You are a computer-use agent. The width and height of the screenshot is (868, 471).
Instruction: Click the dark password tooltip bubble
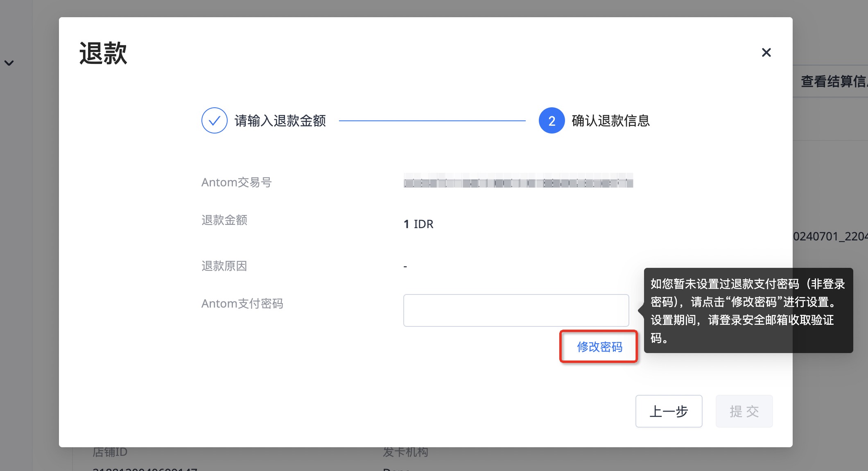click(x=748, y=310)
